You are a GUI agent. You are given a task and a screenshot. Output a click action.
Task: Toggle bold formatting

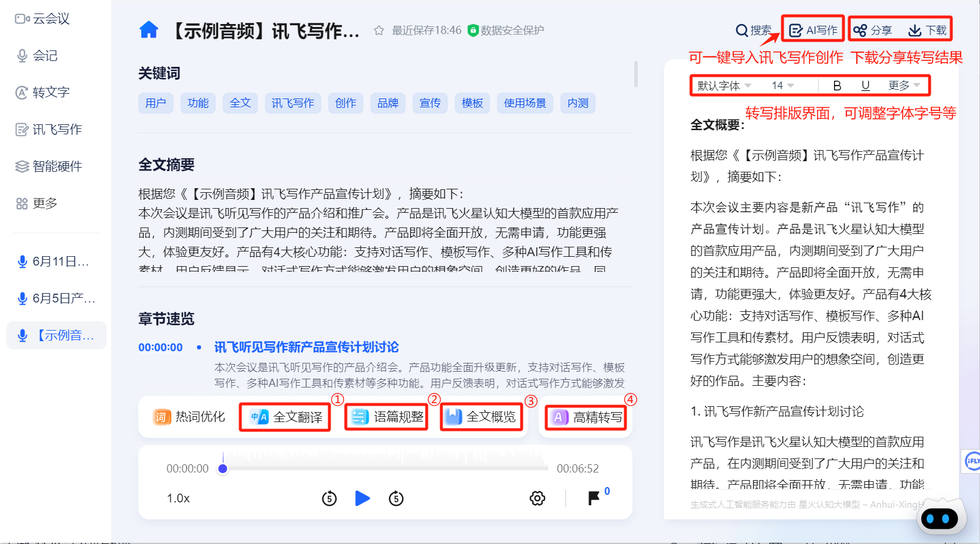[x=837, y=86]
